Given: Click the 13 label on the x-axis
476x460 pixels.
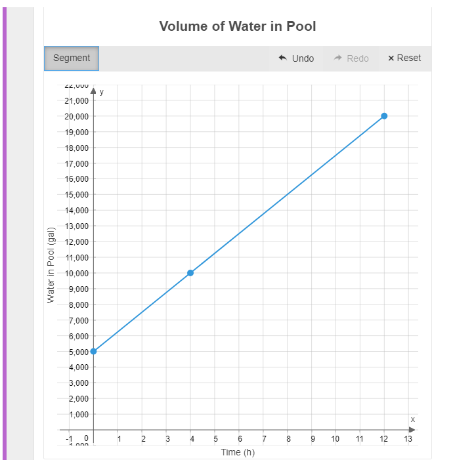Looking at the screenshot, I should point(408,439).
